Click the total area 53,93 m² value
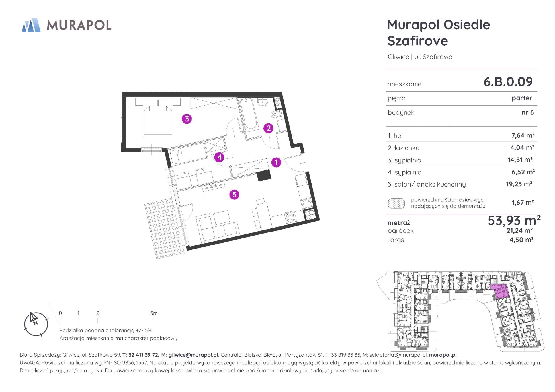Image resolution: width=555 pixels, height=392 pixels. 514,220
